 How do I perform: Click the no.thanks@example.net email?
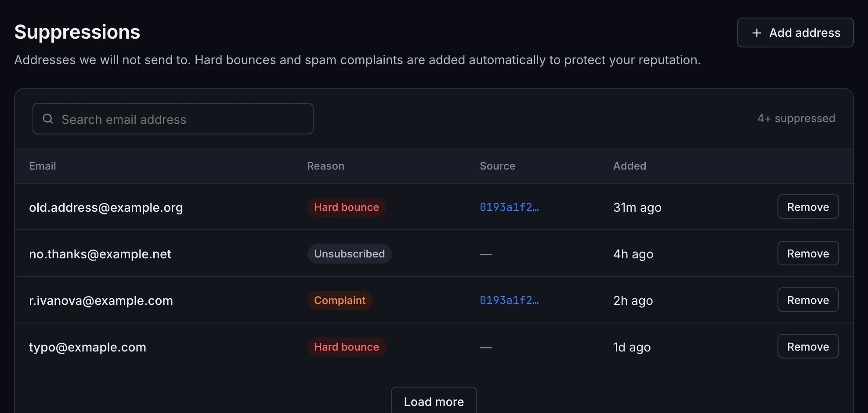coord(100,254)
